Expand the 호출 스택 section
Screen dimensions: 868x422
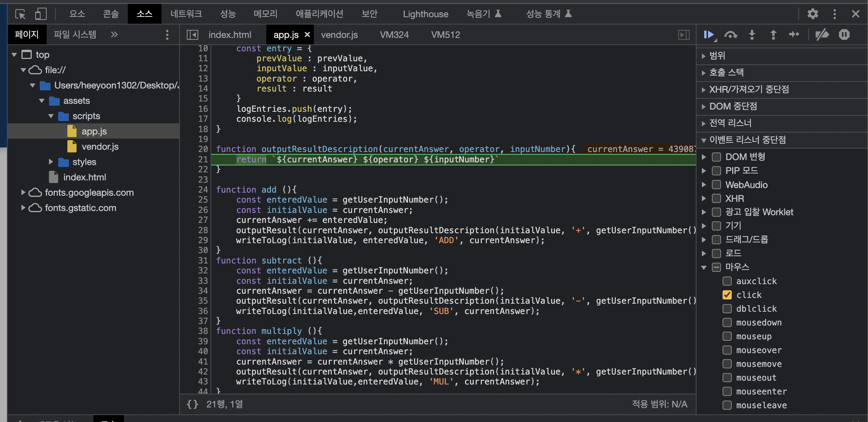(726, 72)
